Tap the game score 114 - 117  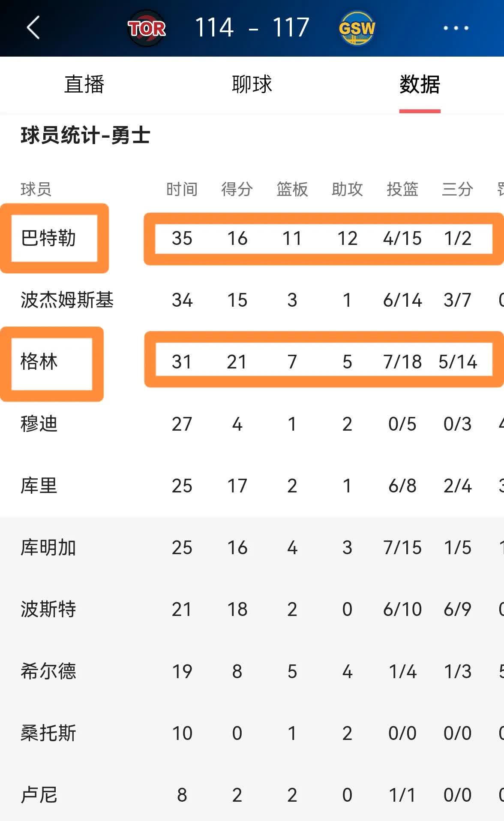(x=252, y=27)
